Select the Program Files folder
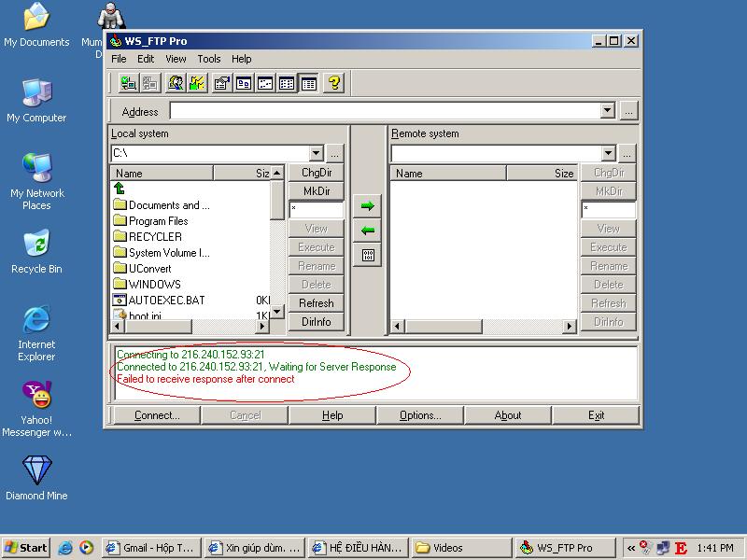 [150, 221]
